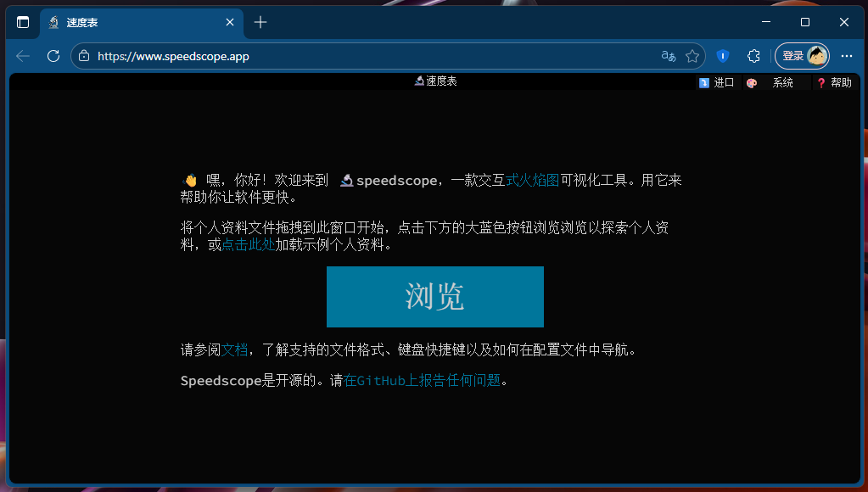The width and height of the screenshot is (868, 492).
Task: Add page to favorites star icon
Action: pos(692,56)
